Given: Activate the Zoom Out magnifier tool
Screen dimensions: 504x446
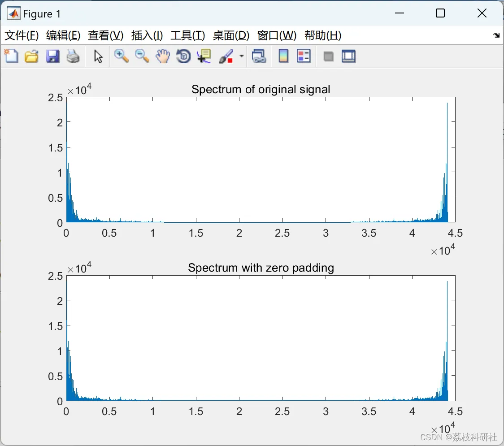Looking at the screenshot, I should pyautogui.click(x=142, y=56).
